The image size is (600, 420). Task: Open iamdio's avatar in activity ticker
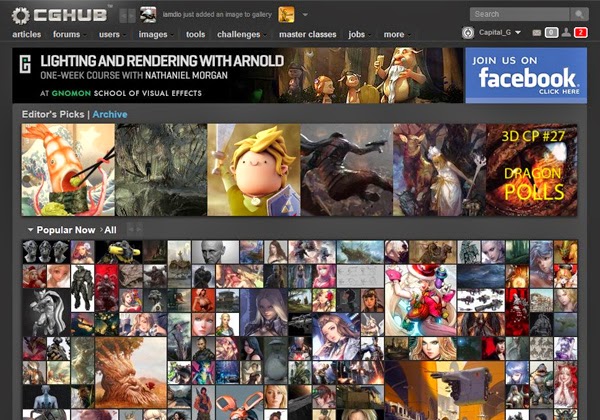tap(148, 15)
